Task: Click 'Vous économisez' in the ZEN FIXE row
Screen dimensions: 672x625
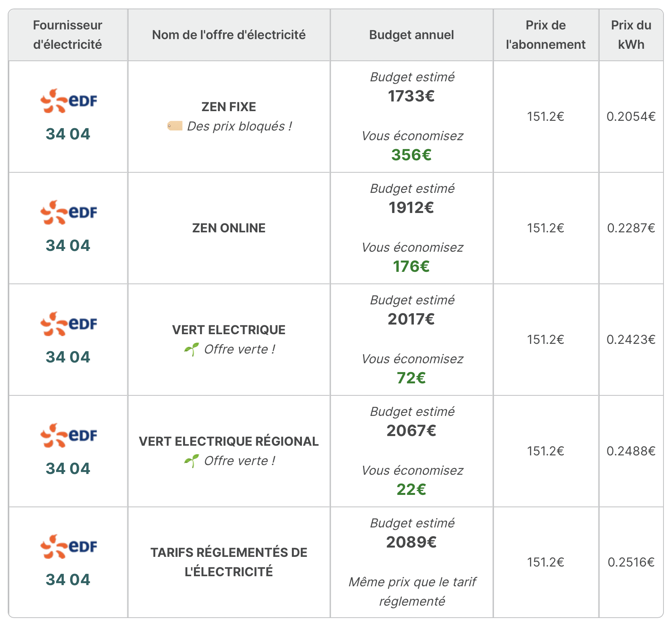Action: click(412, 136)
